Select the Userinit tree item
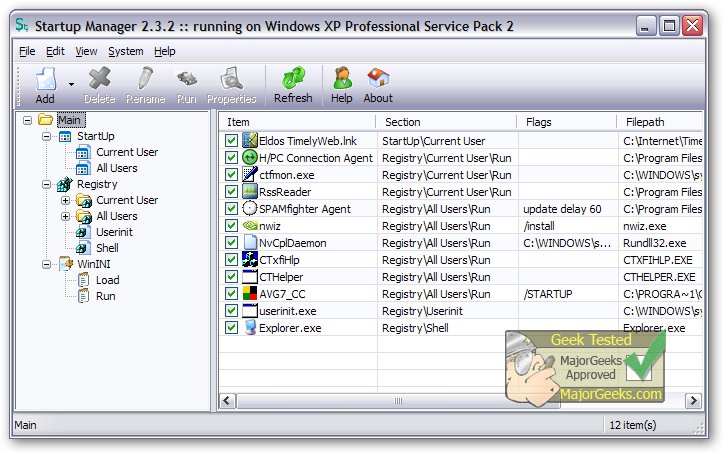723x453 pixels. click(x=114, y=232)
